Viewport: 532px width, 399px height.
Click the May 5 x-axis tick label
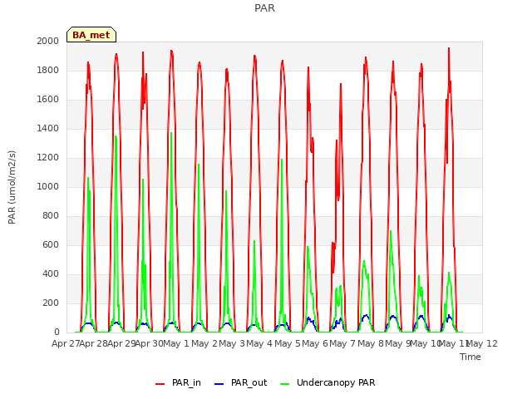(288, 343)
